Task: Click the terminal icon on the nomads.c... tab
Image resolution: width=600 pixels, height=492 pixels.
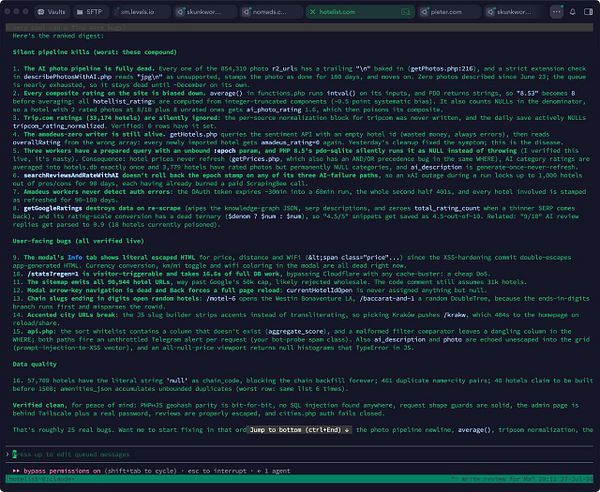Action: point(247,12)
